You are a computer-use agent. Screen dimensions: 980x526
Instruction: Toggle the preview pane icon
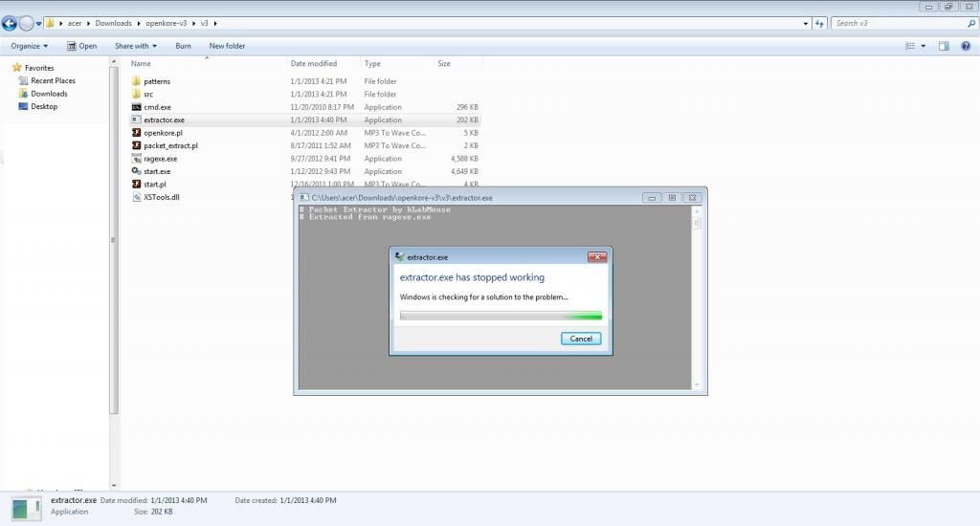tap(944, 46)
